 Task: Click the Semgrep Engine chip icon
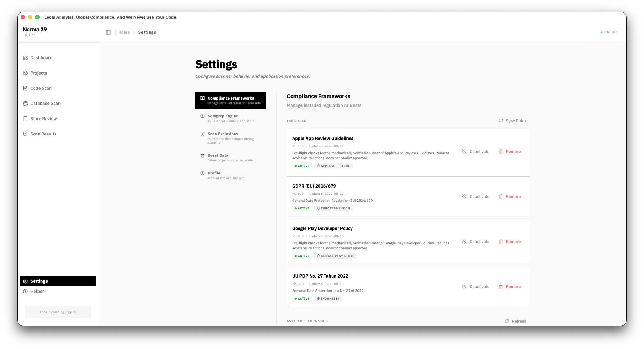pos(203,116)
